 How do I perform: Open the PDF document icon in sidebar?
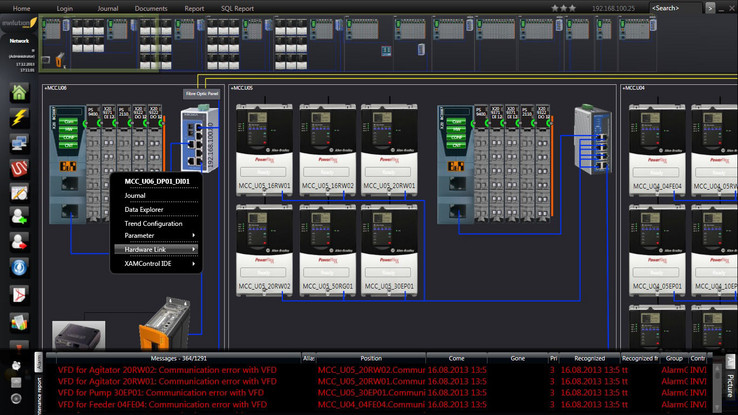coord(18,294)
